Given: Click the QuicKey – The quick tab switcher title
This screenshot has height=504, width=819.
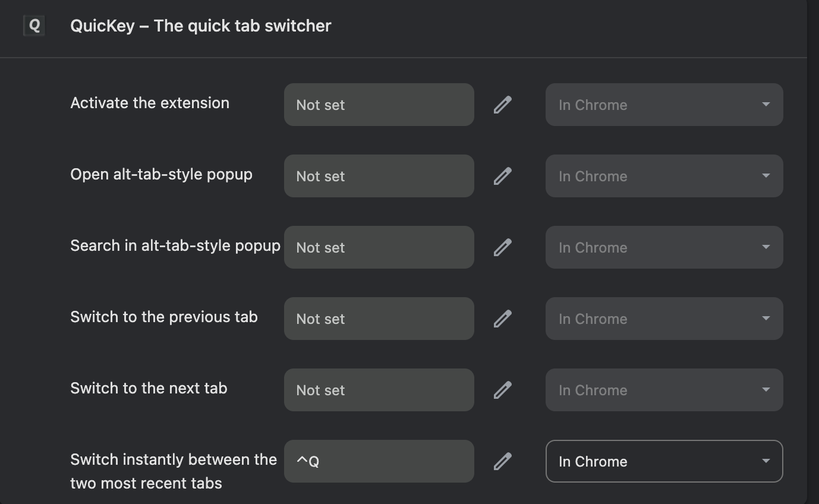Looking at the screenshot, I should pos(200,26).
